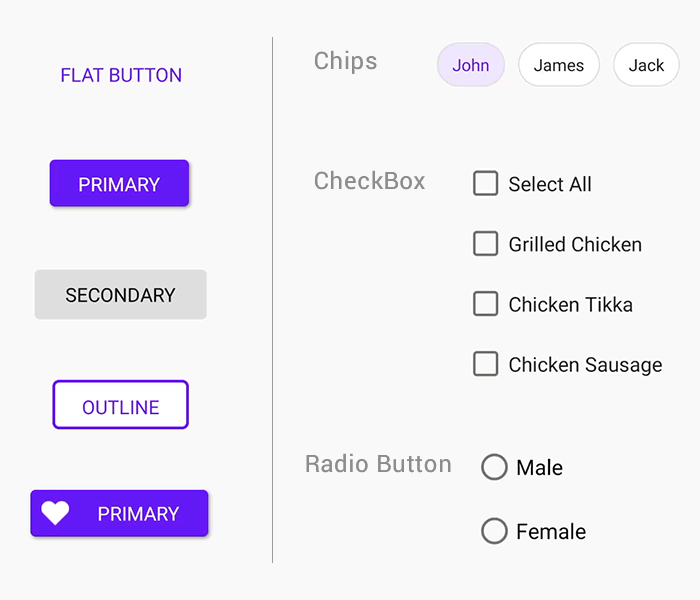Viewport: 700px width, 600px height.
Task: Check the Grilled Chicken checkbox
Action: 486,243
